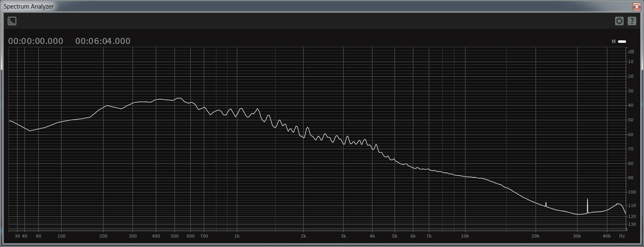644x247 pixels.
Task: Open the spectrum display mode icon
Action: [12, 21]
